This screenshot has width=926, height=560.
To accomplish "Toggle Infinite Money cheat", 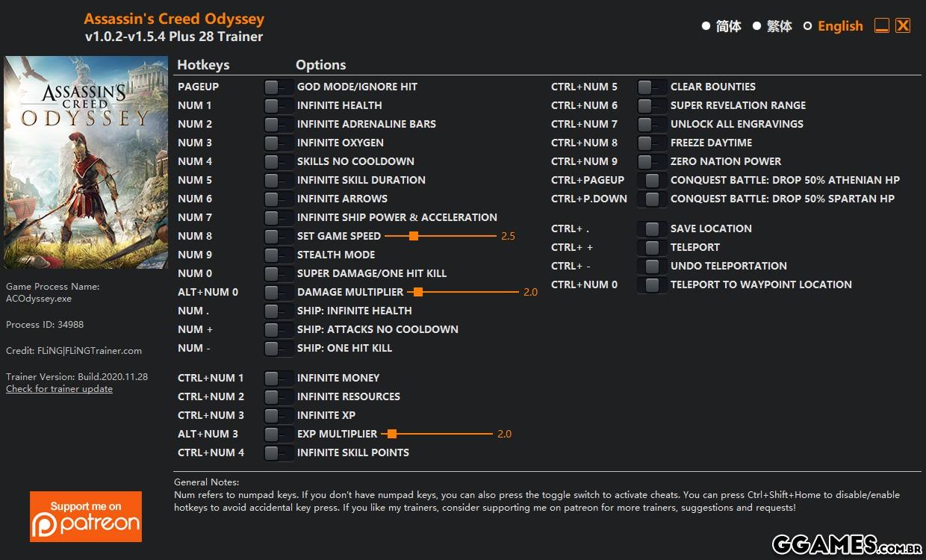I will [x=278, y=379].
